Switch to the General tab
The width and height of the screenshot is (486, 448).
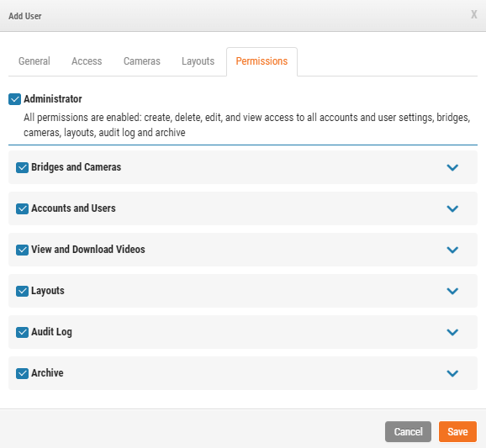pyautogui.click(x=34, y=61)
